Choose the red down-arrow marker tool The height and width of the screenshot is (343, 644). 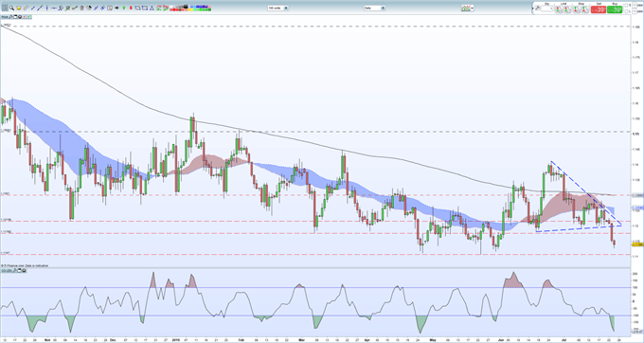point(131,9)
